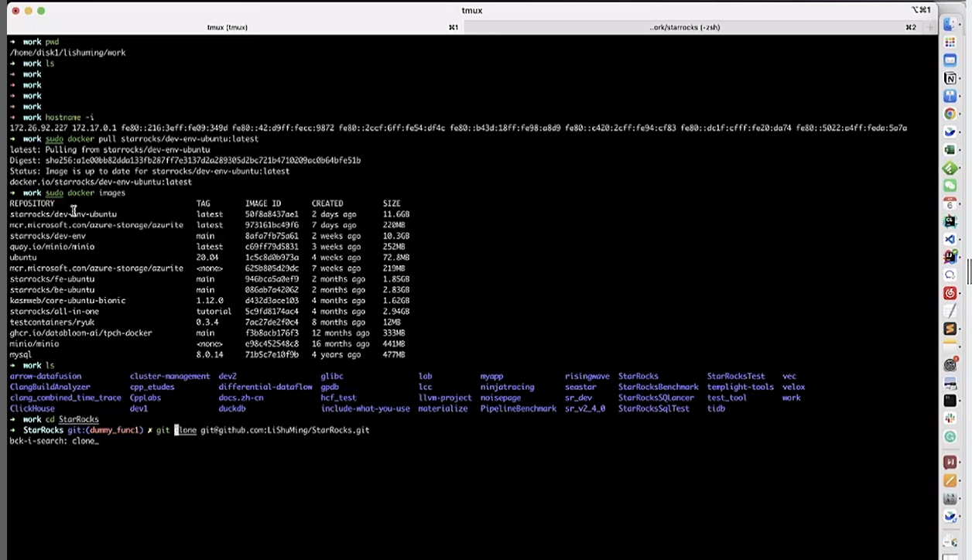Image resolution: width=972 pixels, height=560 pixels.
Task: Open Visual Studio Code from the dock
Action: [x=950, y=239]
